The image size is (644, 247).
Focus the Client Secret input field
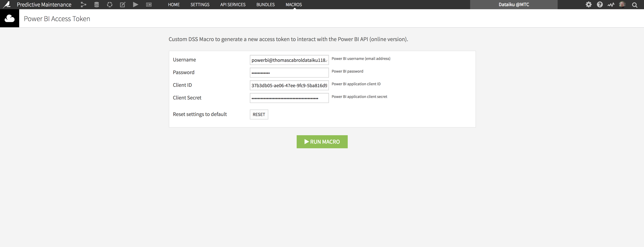click(289, 98)
